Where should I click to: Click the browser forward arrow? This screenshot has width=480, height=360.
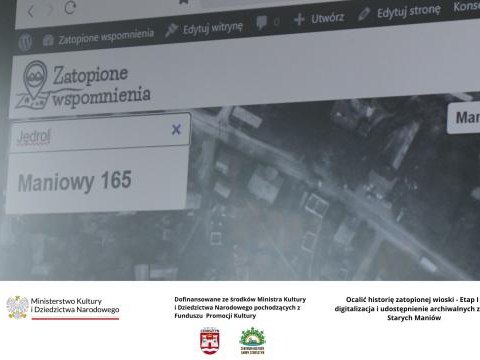pyautogui.click(x=50, y=10)
